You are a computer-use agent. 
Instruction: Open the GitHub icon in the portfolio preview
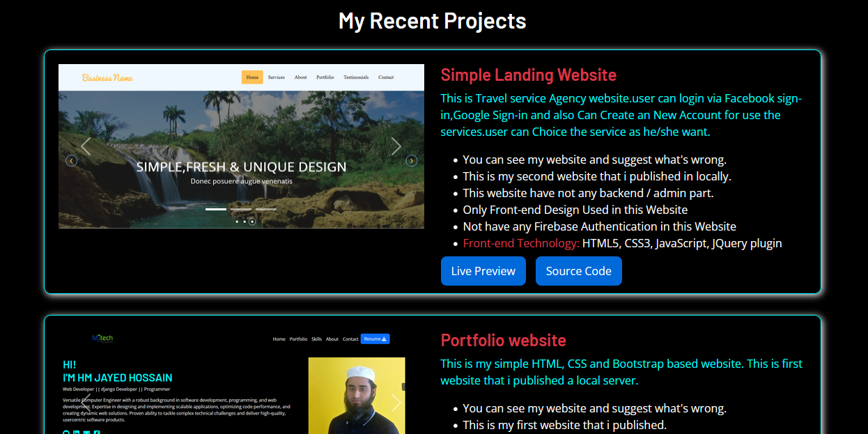tap(66, 432)
